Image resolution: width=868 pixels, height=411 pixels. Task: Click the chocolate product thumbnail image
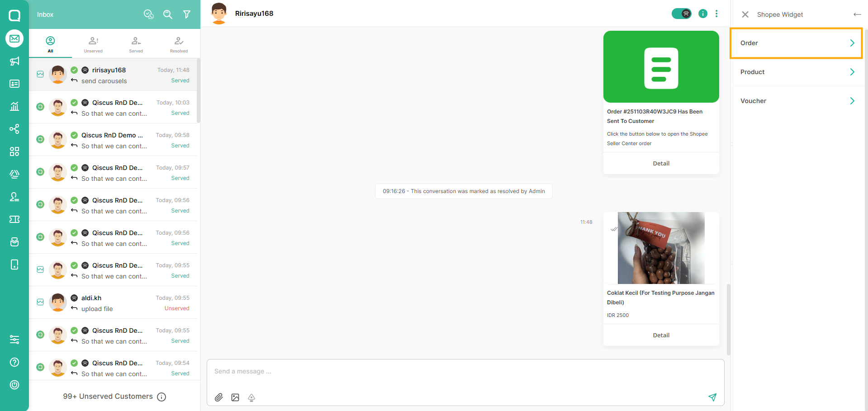pyautogui.click(x=661, y=248)
